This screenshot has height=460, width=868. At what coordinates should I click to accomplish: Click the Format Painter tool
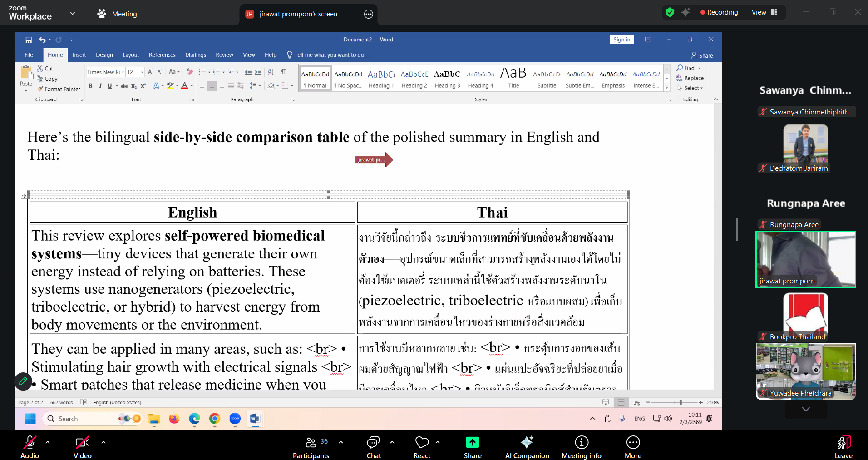point(59,89)
